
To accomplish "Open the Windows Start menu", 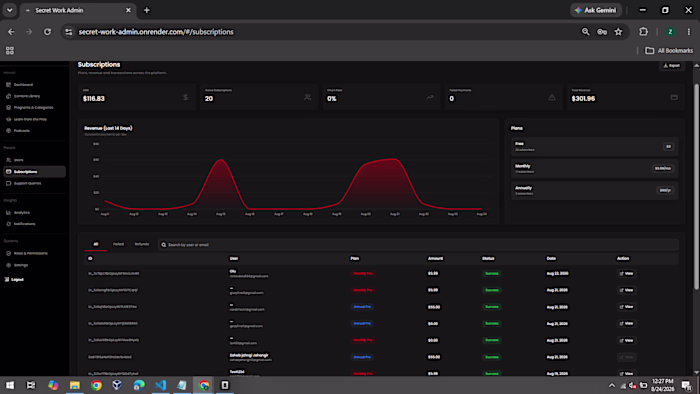I will click(10, 385).
